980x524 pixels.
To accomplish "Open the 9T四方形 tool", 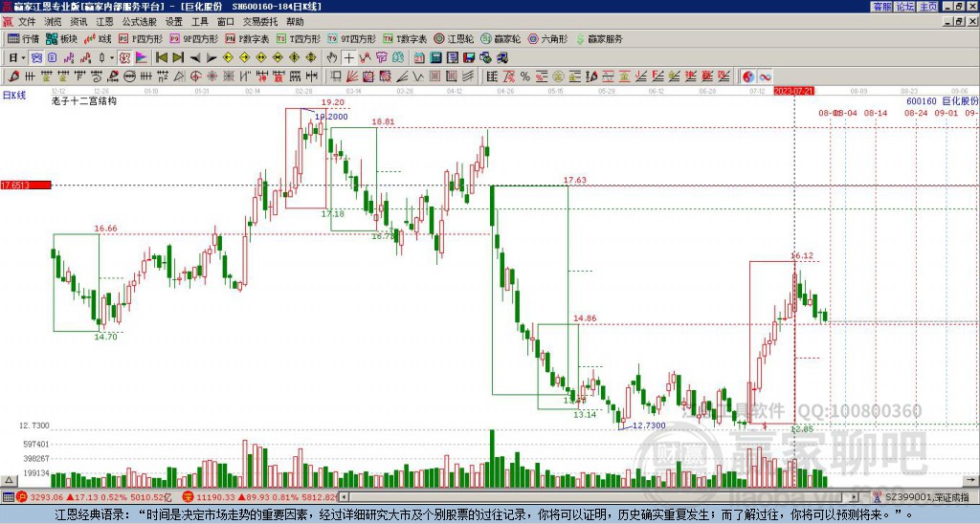I will tap(352, 38).
